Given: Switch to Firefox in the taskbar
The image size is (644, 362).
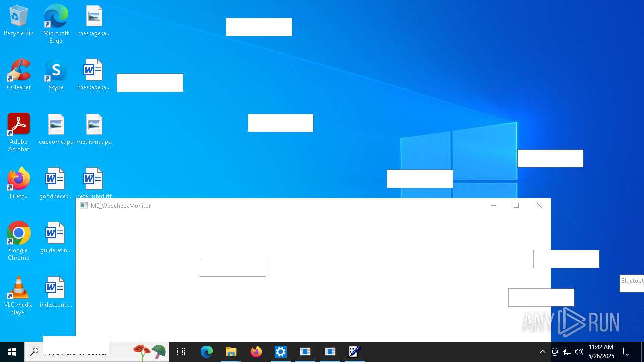Looking at the screenshot, I should tap(256, 352).
